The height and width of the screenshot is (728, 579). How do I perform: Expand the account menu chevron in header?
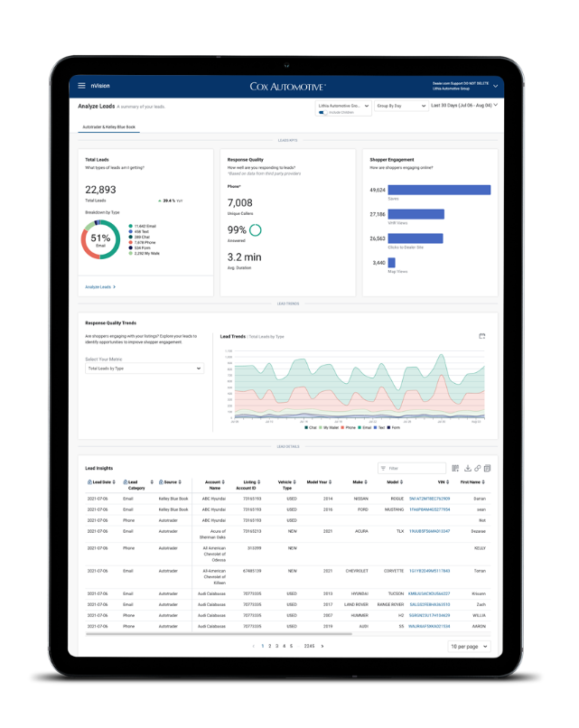pos(495,87)
